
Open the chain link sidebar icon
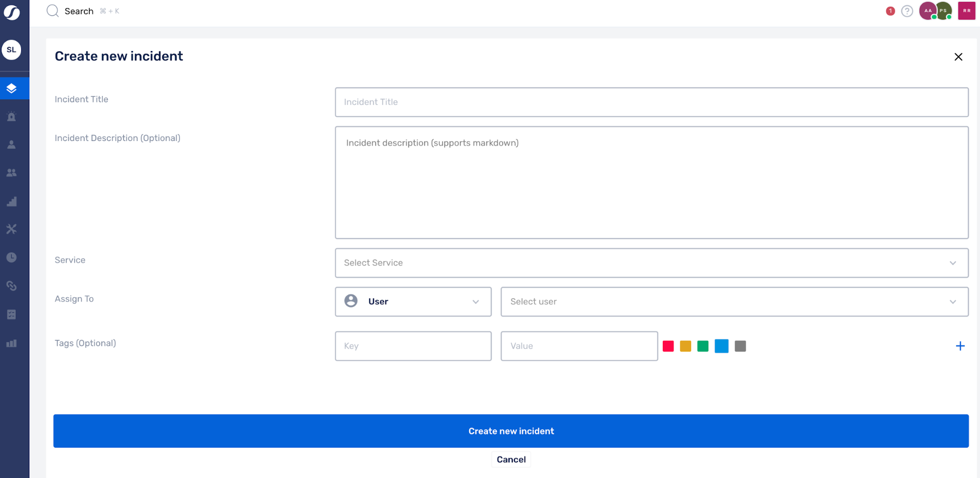(11, 286)
